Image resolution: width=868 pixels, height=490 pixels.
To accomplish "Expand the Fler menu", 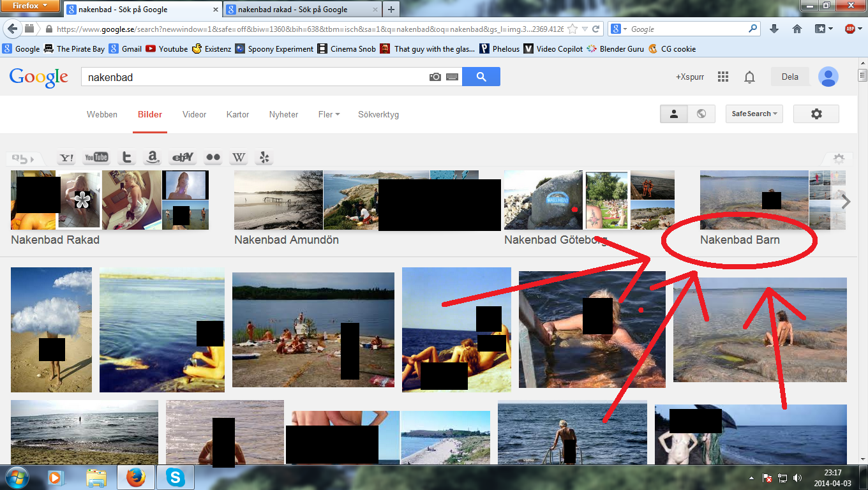I will click(329, 115).
